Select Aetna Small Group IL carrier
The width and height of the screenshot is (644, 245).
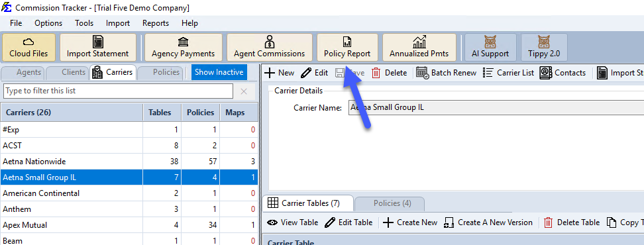pyautogui.click(x=129, y=177)
